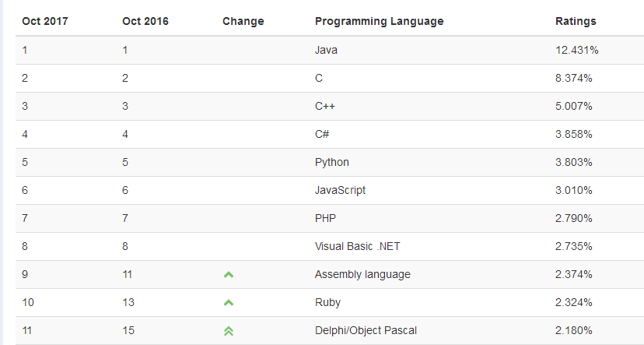Click the double up arrow for Delphi/Object Pascal
Screen dimensions: 644x345
tap(229, 331)
